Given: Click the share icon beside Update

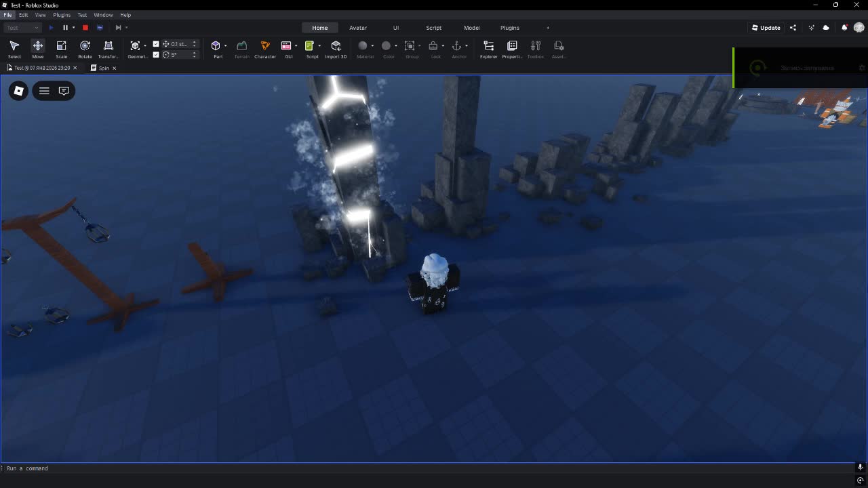Looking at the screenshot, I should [793, 28].
